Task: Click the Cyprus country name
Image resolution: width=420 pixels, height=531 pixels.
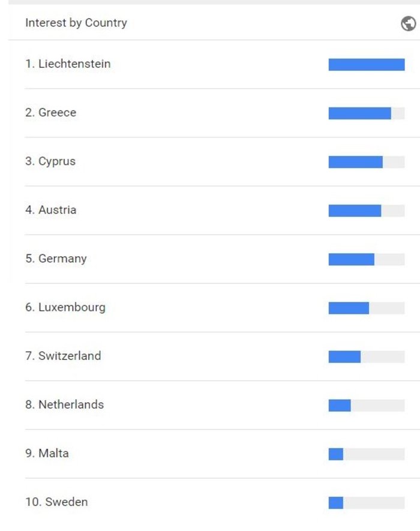Action: (x=50, y=161)
